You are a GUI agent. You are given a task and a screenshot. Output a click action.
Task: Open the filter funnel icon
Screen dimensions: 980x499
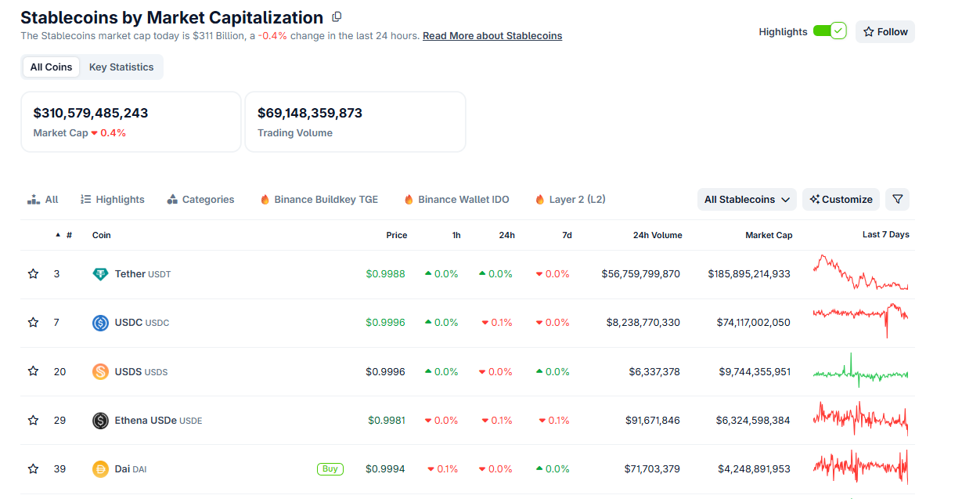click(897, 199)
